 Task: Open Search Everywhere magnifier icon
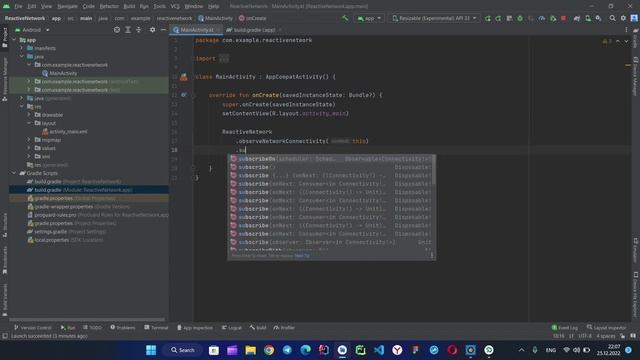[612, 18]
